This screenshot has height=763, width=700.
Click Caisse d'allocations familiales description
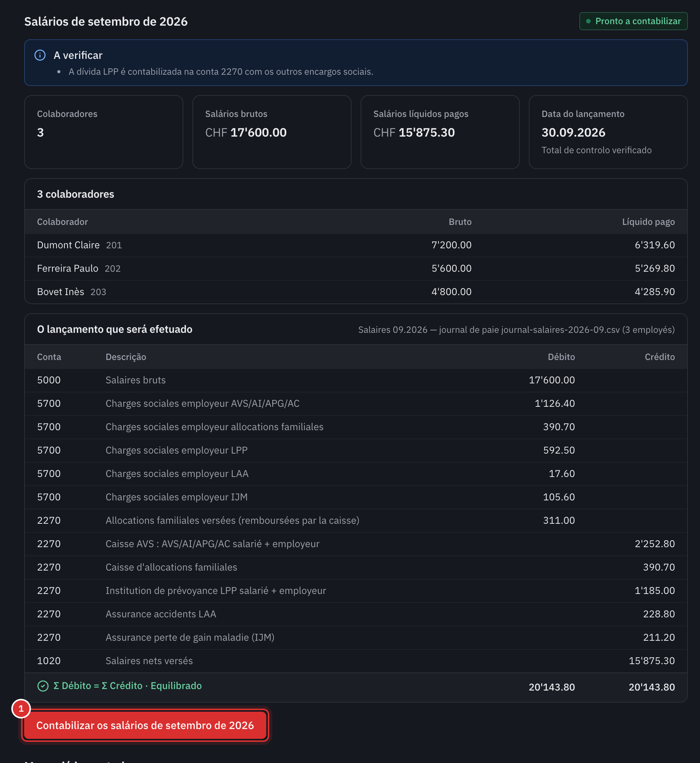coord(171,568)
